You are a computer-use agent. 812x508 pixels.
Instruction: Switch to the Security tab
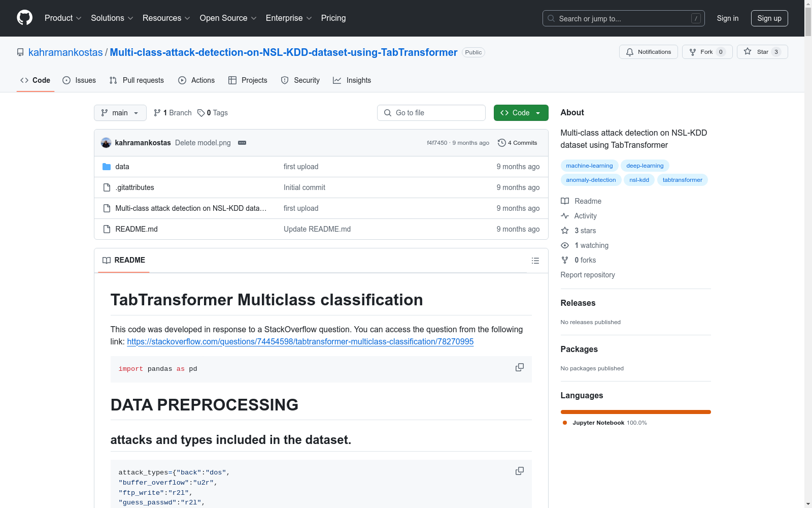[300, 80]
